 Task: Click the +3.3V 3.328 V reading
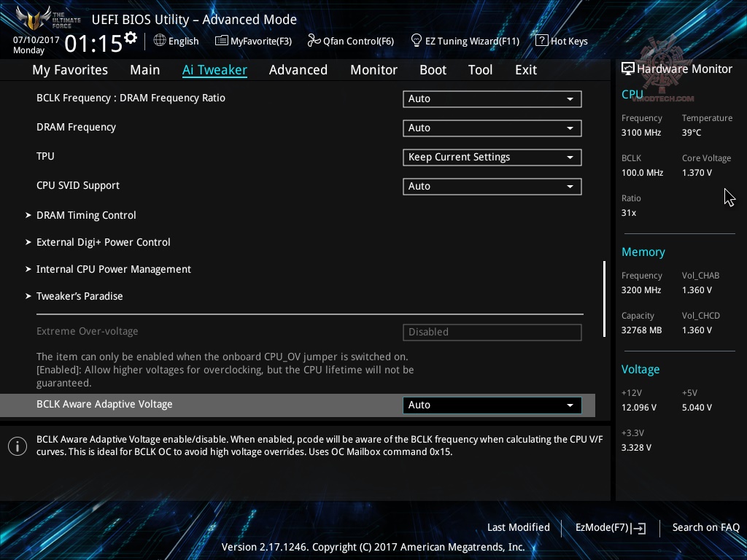[x=636, y=448]
